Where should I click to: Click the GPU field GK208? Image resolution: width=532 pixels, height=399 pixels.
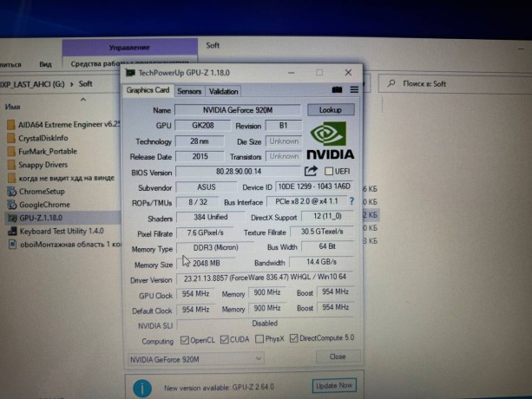click(x=203, y=126)
